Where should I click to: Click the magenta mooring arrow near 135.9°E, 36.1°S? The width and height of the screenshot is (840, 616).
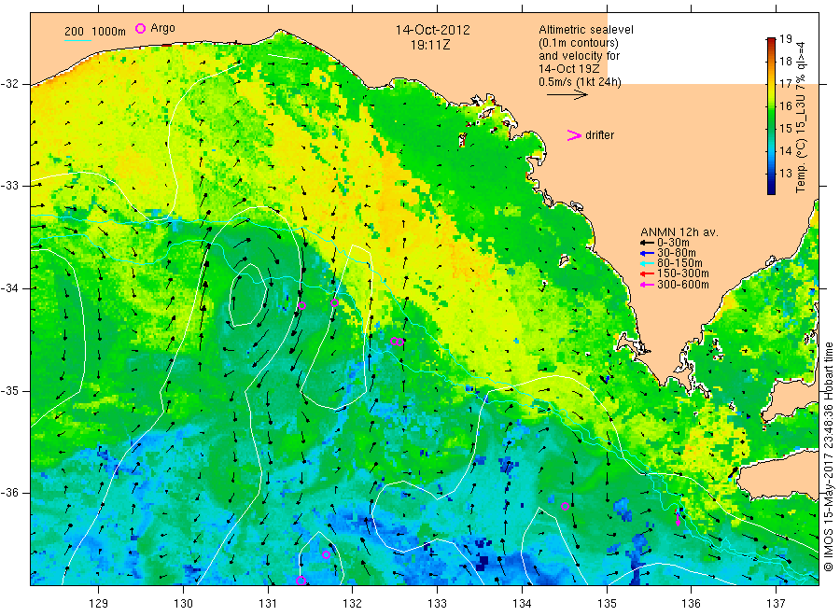pyautogui.click(x=679, y=519)
